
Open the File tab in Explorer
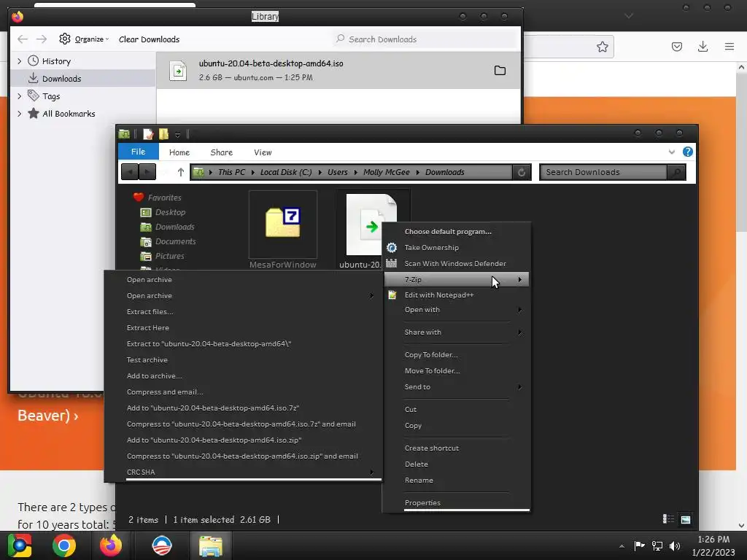tap(138, 152)
